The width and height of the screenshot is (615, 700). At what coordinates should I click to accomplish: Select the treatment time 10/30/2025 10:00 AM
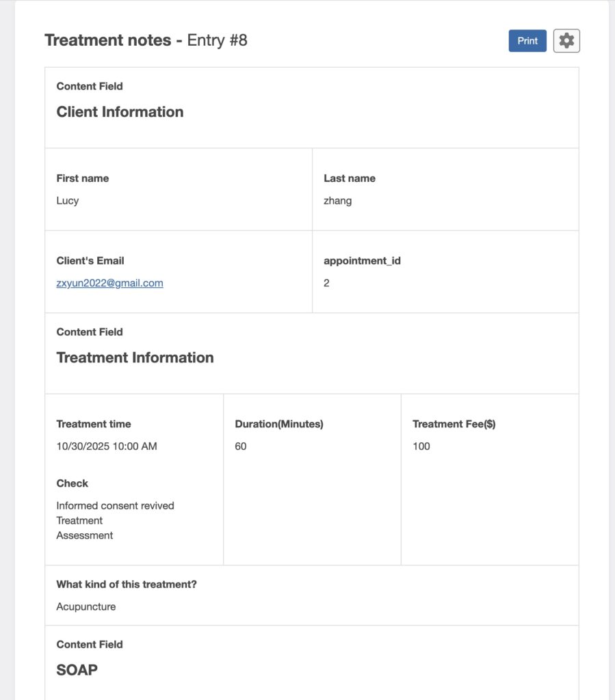tap(107, 446)
